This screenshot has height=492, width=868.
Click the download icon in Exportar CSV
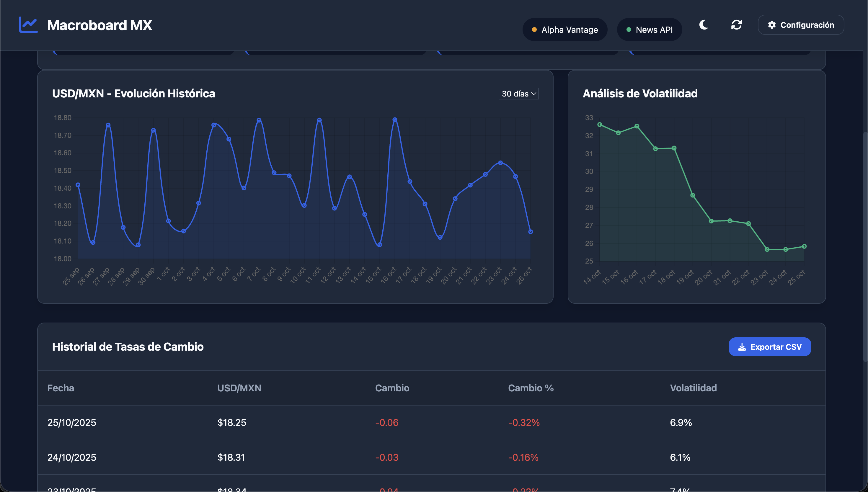click(742, 347)
